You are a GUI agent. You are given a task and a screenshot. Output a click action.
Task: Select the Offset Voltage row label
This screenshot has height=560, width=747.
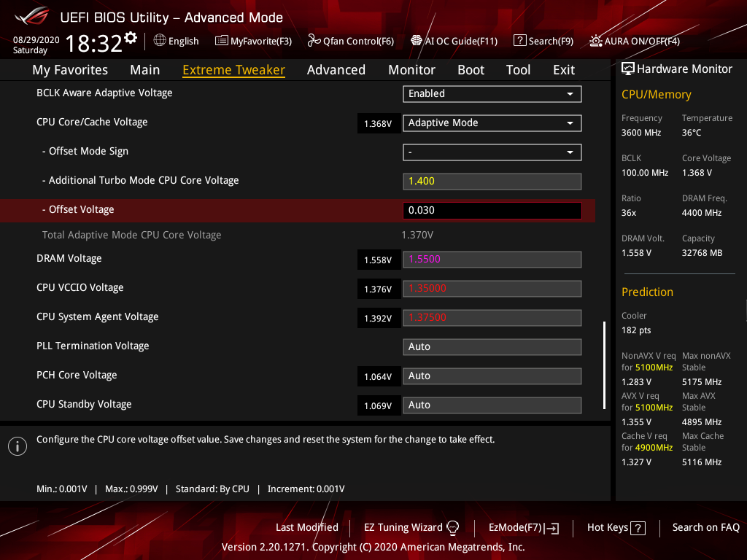coord(78,209)
